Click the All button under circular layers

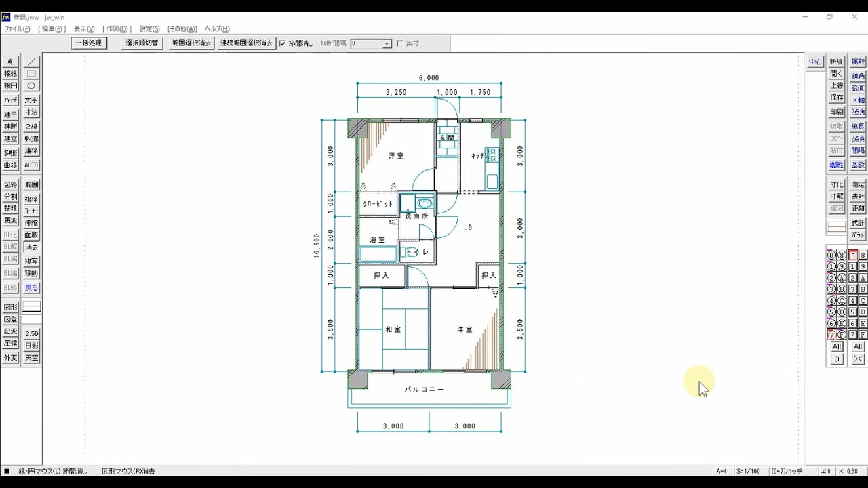pos(837,347)
